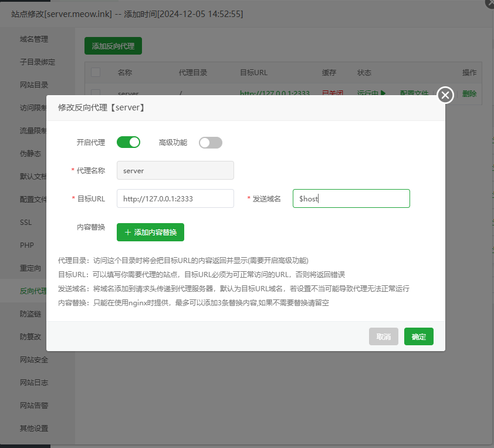Click the 添加反向代理 button

pos(113,45)
